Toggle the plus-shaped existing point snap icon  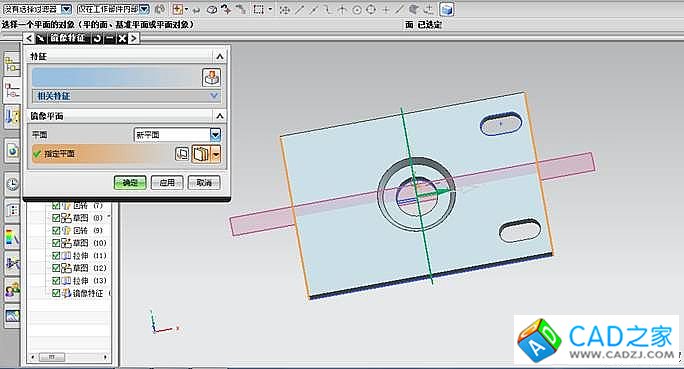(385, 10)
